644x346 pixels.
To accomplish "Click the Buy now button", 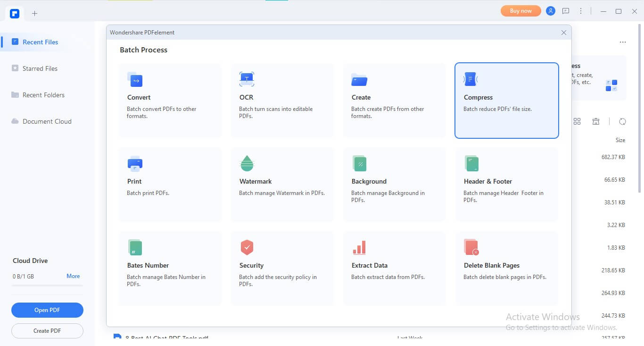I will click(520, 11).
